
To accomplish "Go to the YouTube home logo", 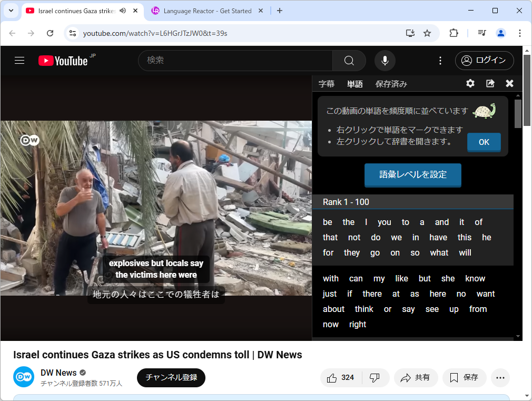I will 63,61.
